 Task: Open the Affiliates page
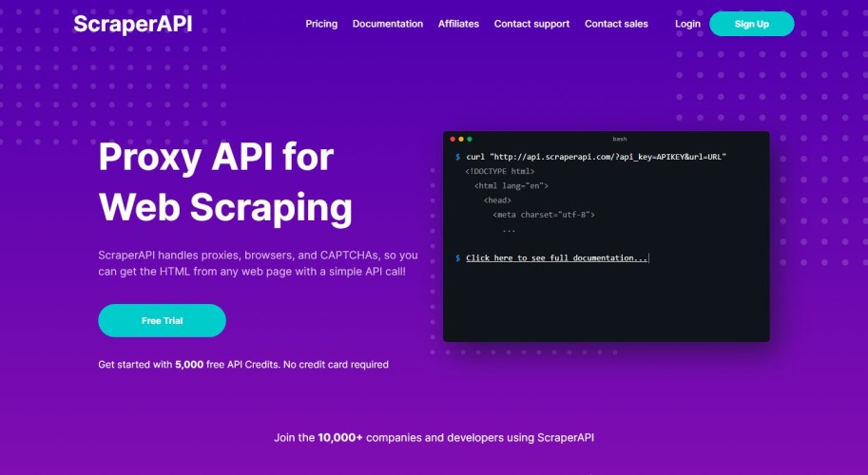(458, 24)
